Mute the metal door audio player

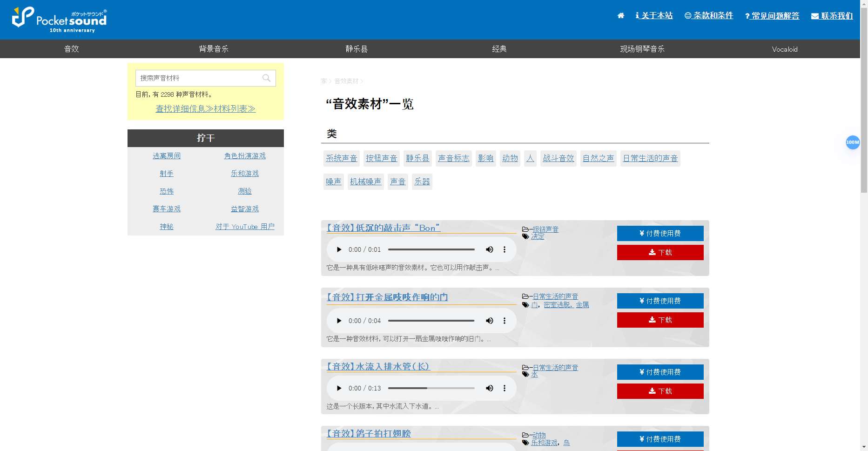click(490, 321)
